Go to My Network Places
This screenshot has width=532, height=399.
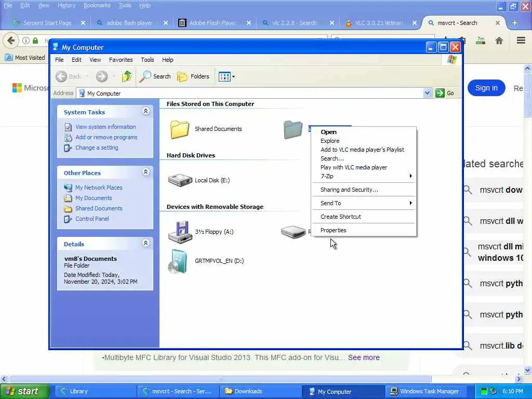99,187
